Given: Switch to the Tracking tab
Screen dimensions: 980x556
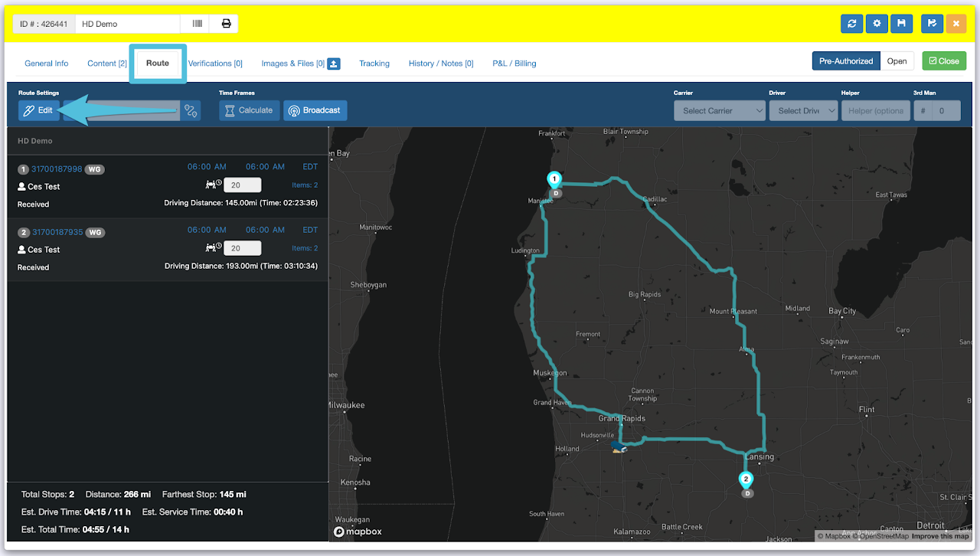Looking at the screenshot, I should (374, 64).
